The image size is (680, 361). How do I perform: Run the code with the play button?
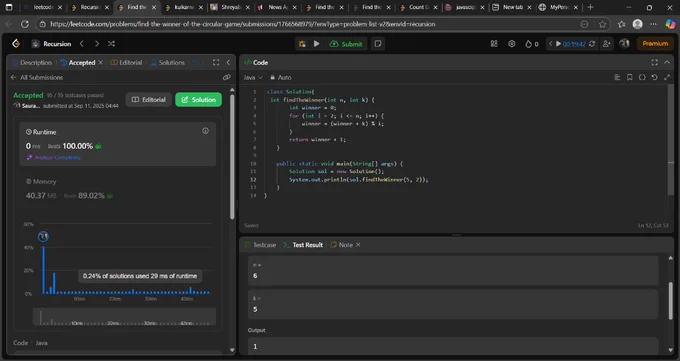click(x=317, y=44)
